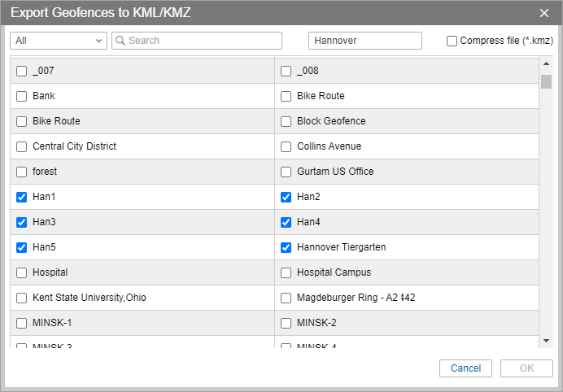Check the Hospital Campus geofence
The height and width of the screenshot is (392, 563).
pos(286,272)
